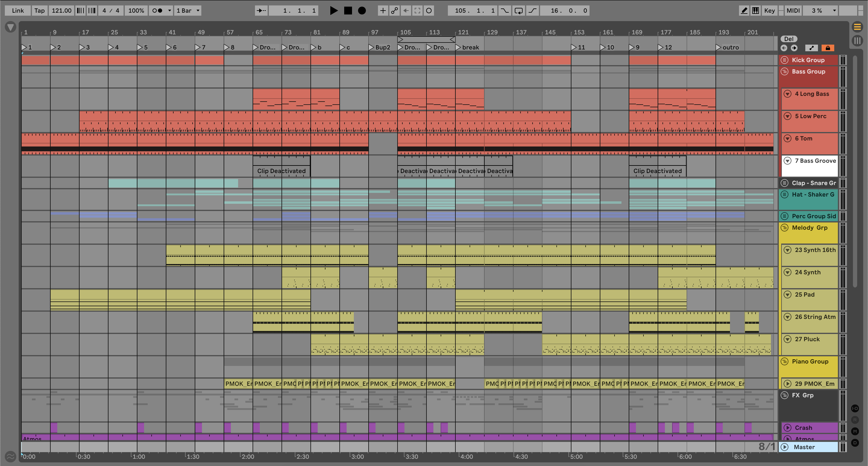Toggle the orange Lock Envelopes button
Viewport: 868px width, 466px height.
click(x=828, y=48)
